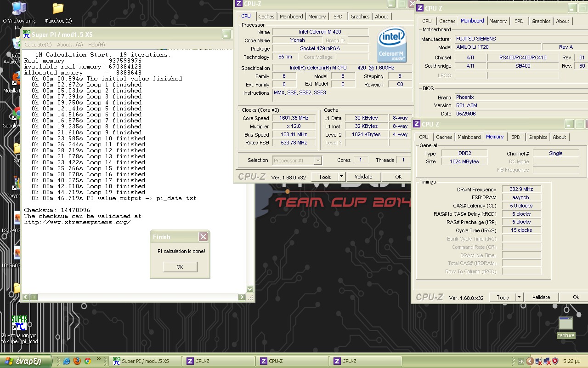Click Validate in CPU-Z CPU window
This screenshot has height=368, width=588.
click(363, 177)
